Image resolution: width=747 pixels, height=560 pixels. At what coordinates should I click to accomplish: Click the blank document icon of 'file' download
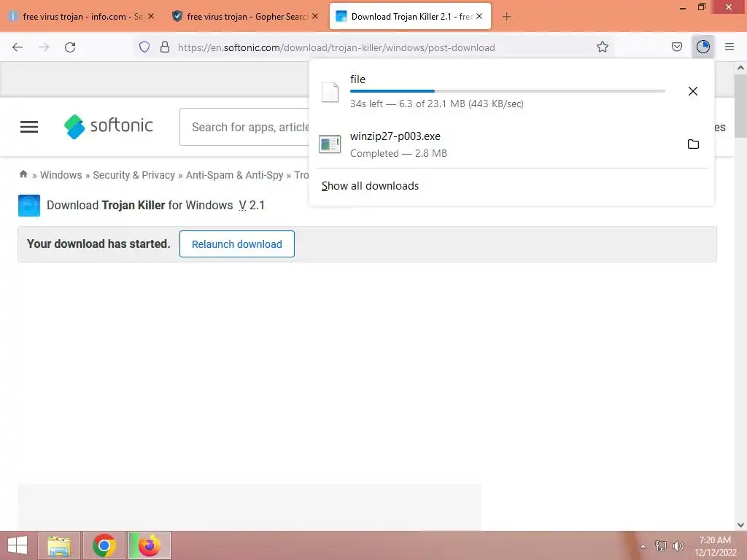click(x=330, y=92)
